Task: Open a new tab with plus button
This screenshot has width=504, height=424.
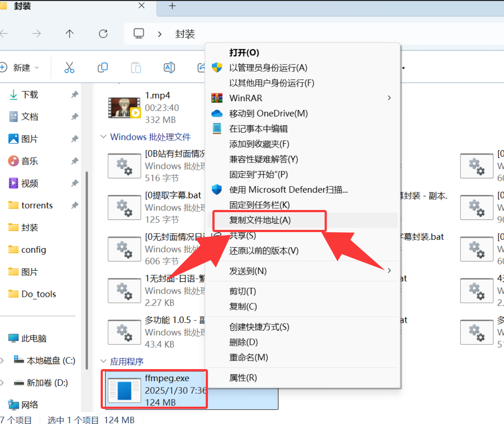Action: click(x=172, y=6)
